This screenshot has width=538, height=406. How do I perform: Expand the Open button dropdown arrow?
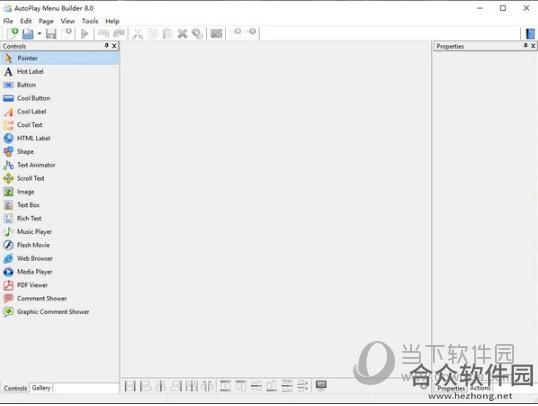[x=39, y=34]
